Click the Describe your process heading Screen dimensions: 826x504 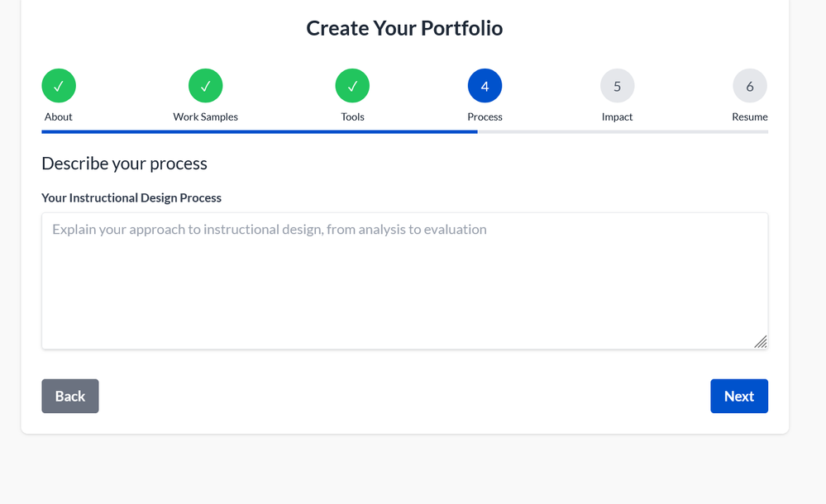[124, 164]
